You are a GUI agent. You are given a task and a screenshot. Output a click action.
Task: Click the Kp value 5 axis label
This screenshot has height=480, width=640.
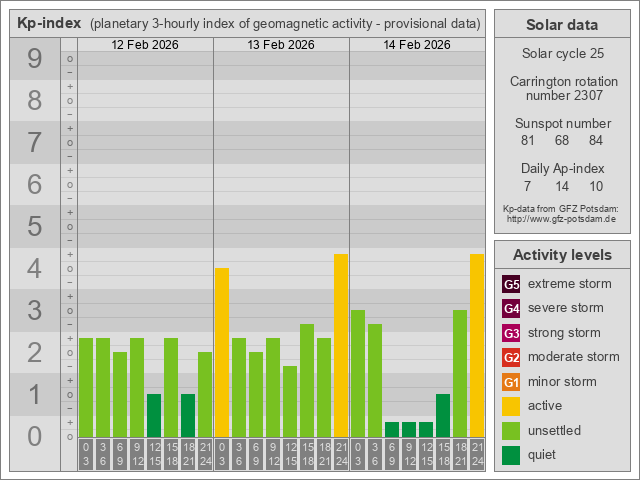coord(34,227)
